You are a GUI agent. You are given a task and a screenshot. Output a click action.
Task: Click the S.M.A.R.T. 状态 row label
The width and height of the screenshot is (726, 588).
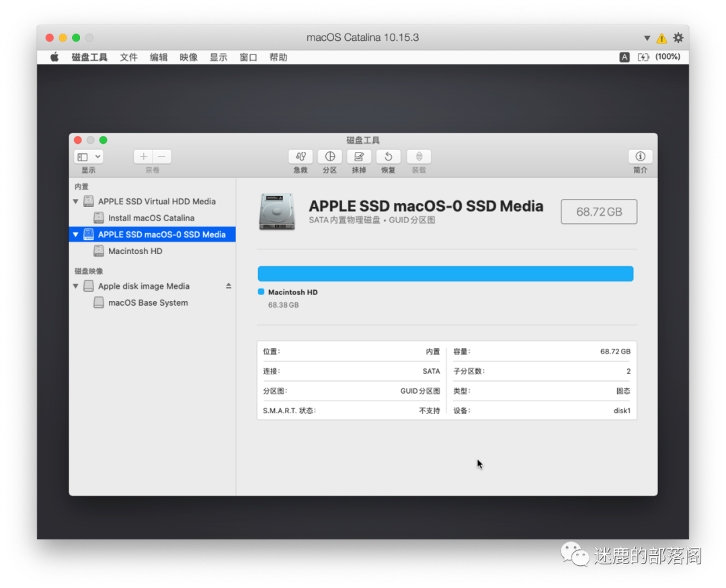(x=289, y=411)
